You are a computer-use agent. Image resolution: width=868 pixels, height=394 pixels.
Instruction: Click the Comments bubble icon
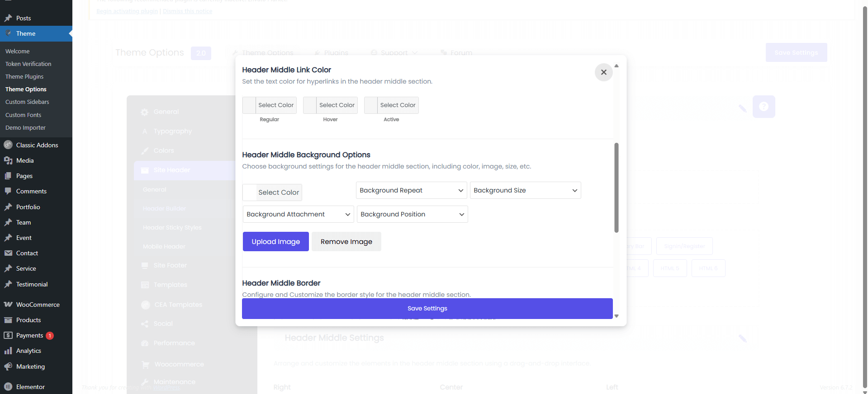tap(8, 191)
